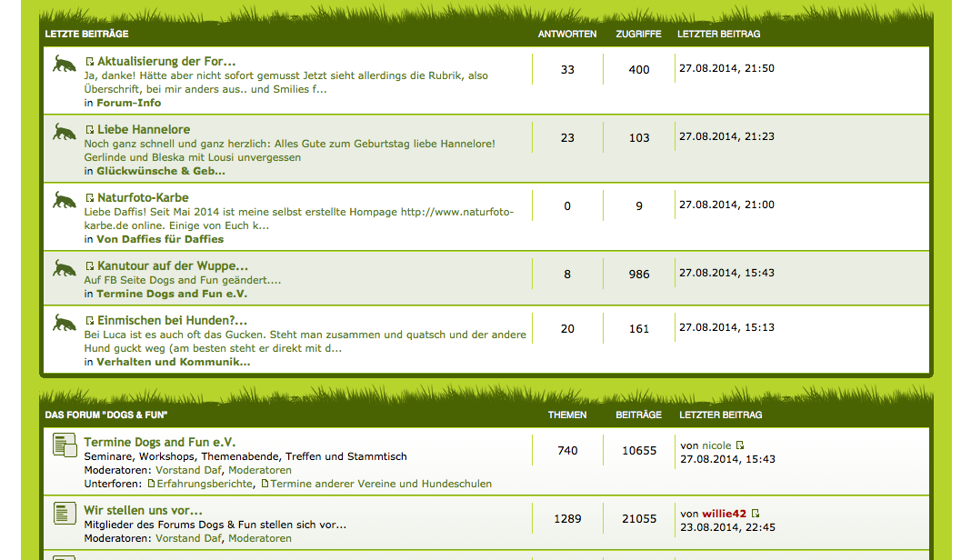The height and width of the screenshot is (560, 971).
Task: Open the Wir stellen uns vor... forum
Action: click(143, 510)
